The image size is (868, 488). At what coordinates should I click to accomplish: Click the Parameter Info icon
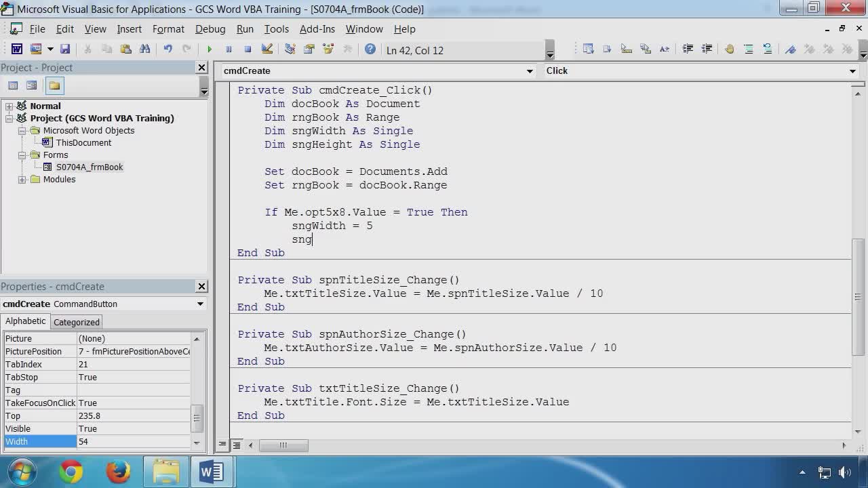(645, 49)
